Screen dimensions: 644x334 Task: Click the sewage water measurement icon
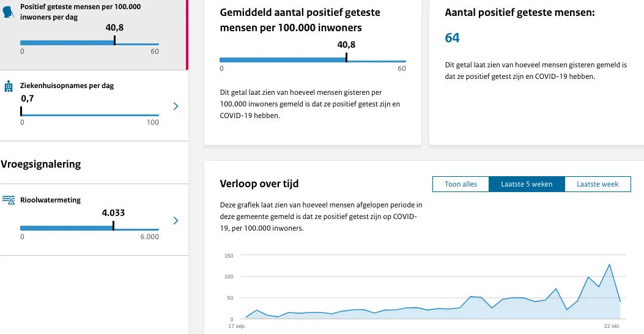[x=8, y=200]
